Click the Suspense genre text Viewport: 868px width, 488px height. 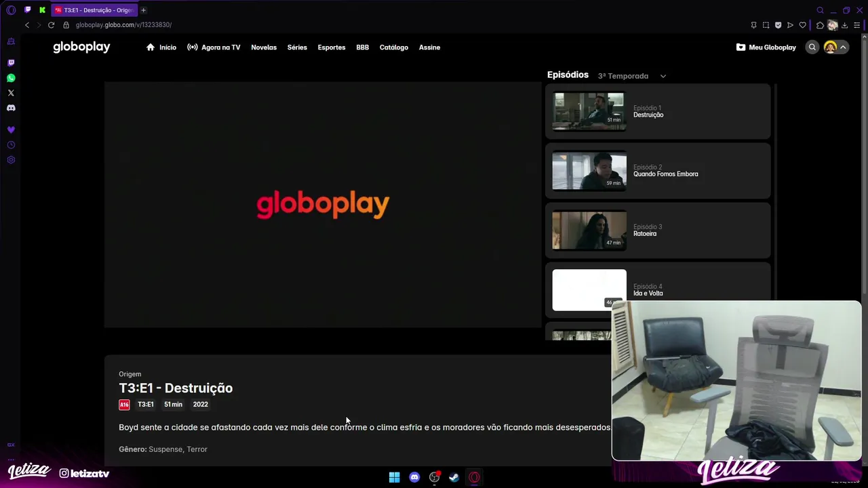165,449
